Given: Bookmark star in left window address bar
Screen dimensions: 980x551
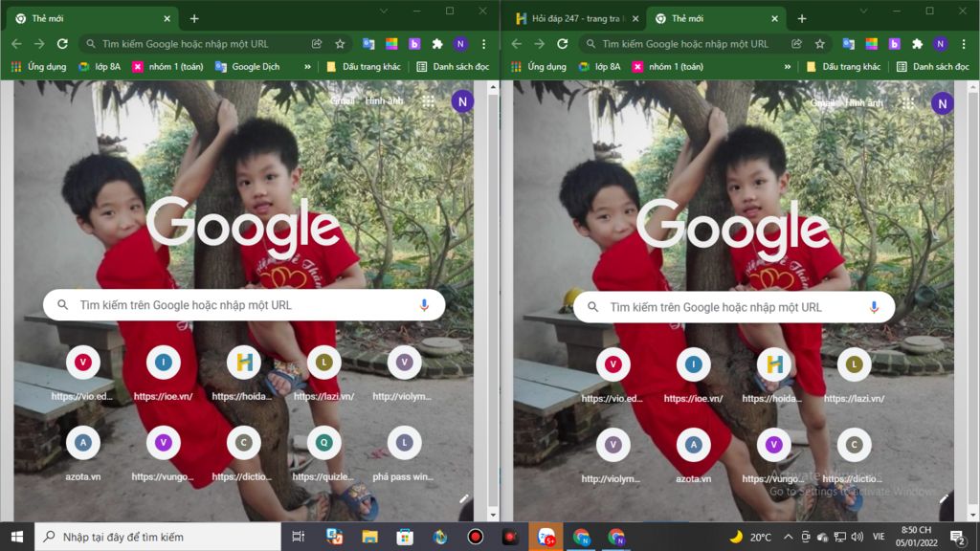Looking at the screenshot, I should pos(340,44).
